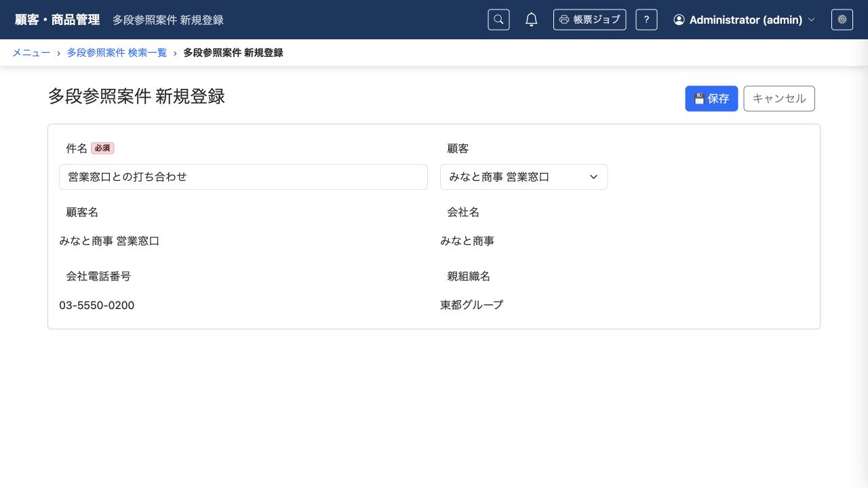868x488 pixels.
Task: Click the header subtitle 多段参照案件 新規登録
Action: [x=168, y=20]
